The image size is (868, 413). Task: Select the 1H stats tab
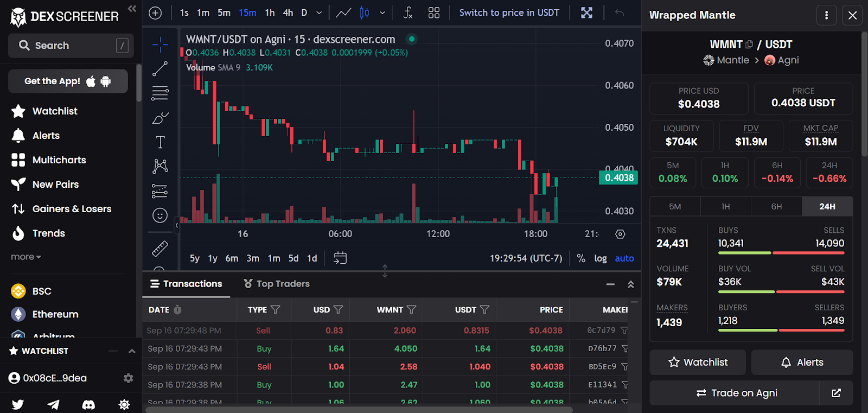[x=726, y=207]
